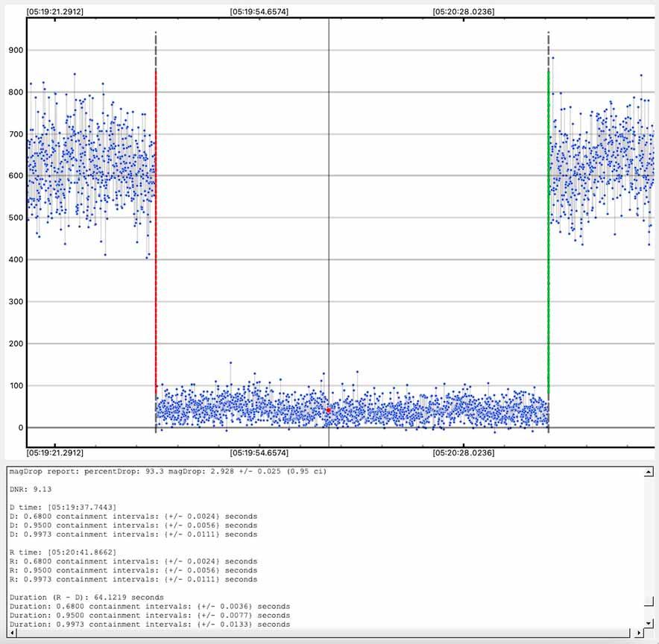Click the bottom axis label [05:19:21.2912]

55,453
